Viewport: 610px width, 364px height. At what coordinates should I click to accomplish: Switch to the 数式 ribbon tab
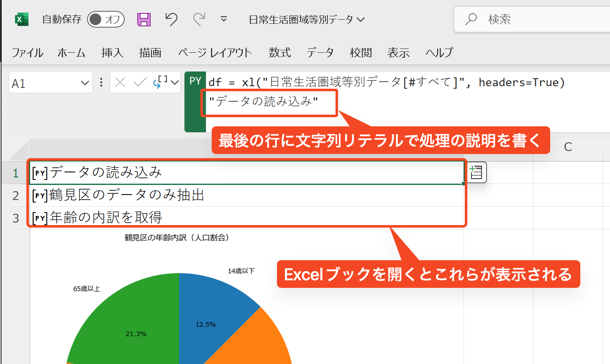(x=279, y=53)
